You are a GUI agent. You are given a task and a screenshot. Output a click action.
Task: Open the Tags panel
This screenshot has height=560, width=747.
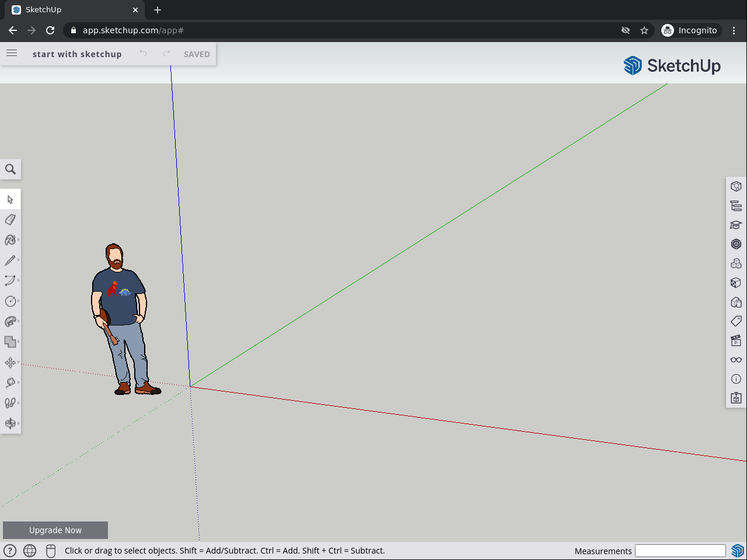coord(736,321)
